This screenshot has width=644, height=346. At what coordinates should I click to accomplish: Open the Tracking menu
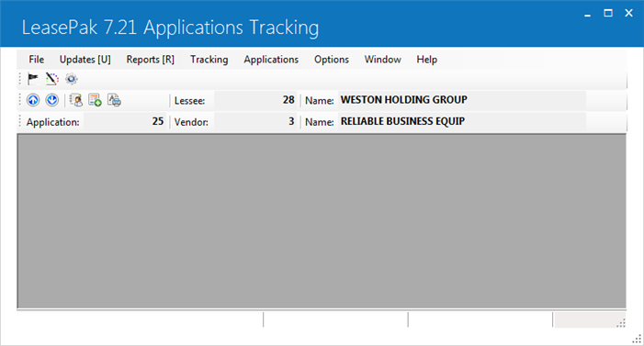point(209,60)
